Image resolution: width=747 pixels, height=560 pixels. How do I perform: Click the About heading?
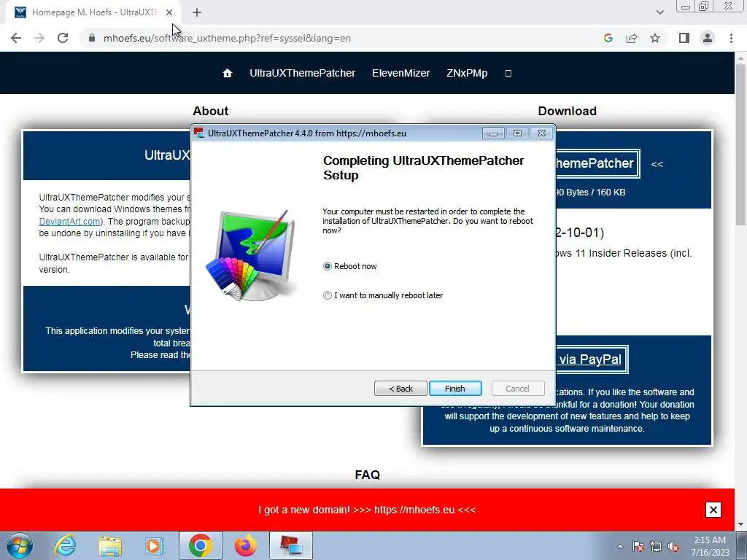(211, 111)
